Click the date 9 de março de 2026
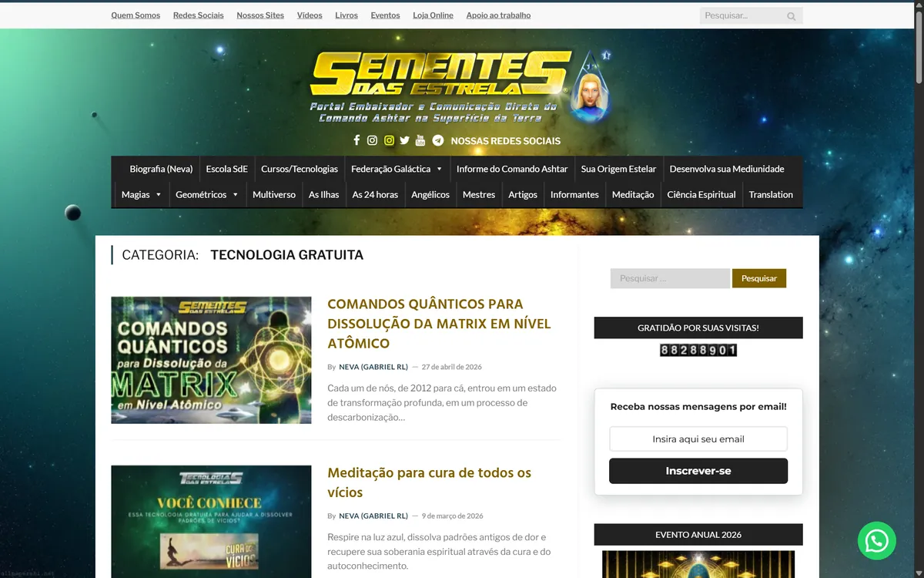Image resolution: width=924 pixels, height=578 pixels. pyautogui.click(x=452, y=516)
